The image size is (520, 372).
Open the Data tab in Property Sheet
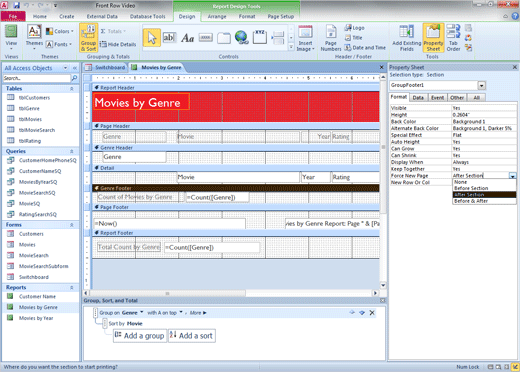418,98
